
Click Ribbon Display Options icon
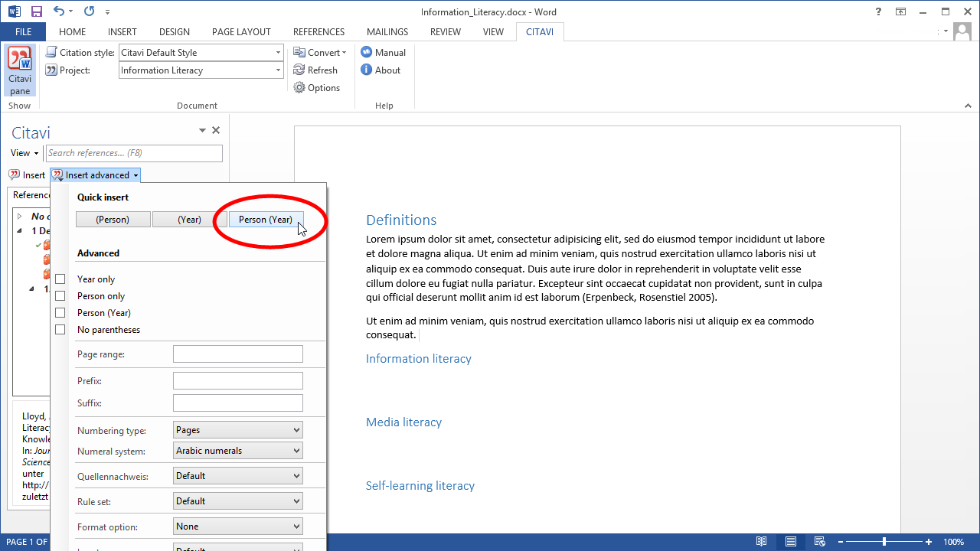click(901, 11)
